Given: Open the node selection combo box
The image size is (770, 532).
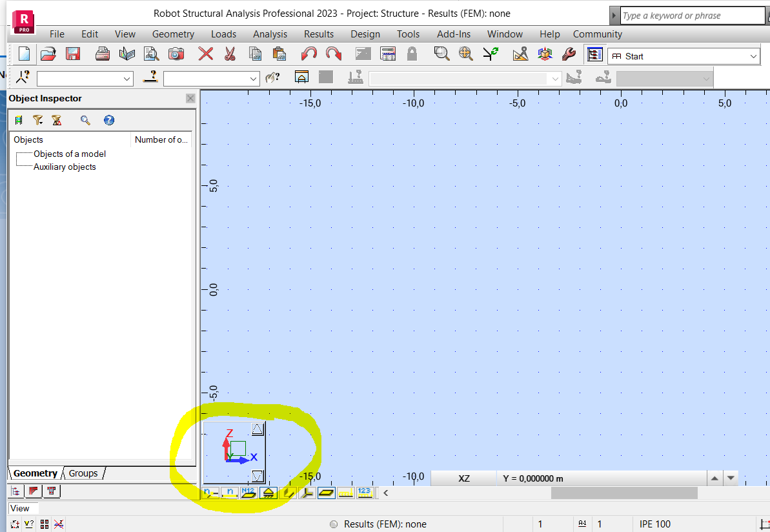Looking at the screenshot, I should [x=85, y=77].
